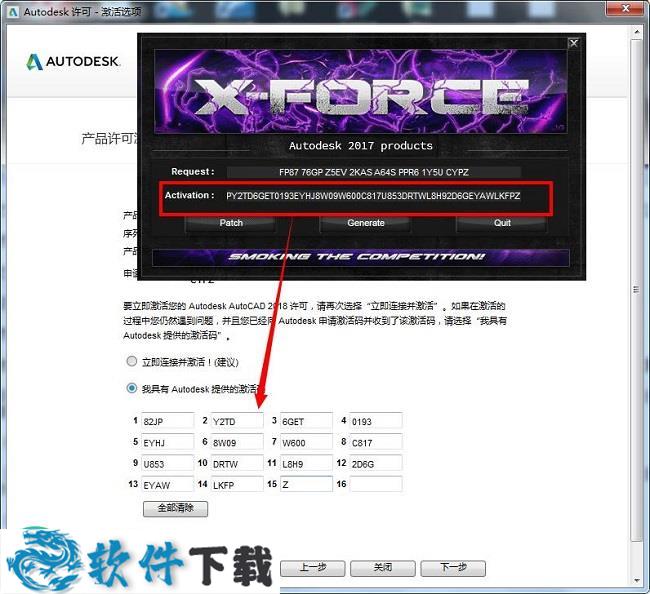Click activation field 3 containing 6GET
Viewport: 650px width, 594px height.
tap(306, 421)
